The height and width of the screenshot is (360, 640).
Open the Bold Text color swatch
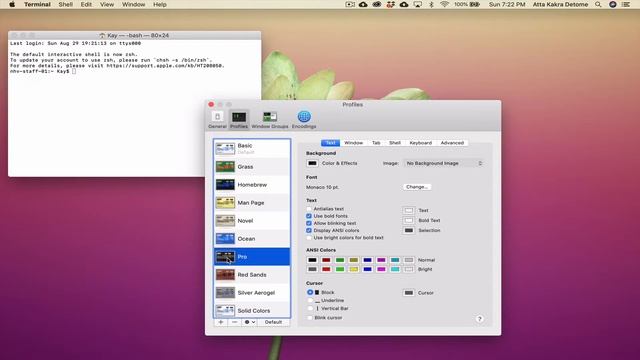(x=409, y=220)
